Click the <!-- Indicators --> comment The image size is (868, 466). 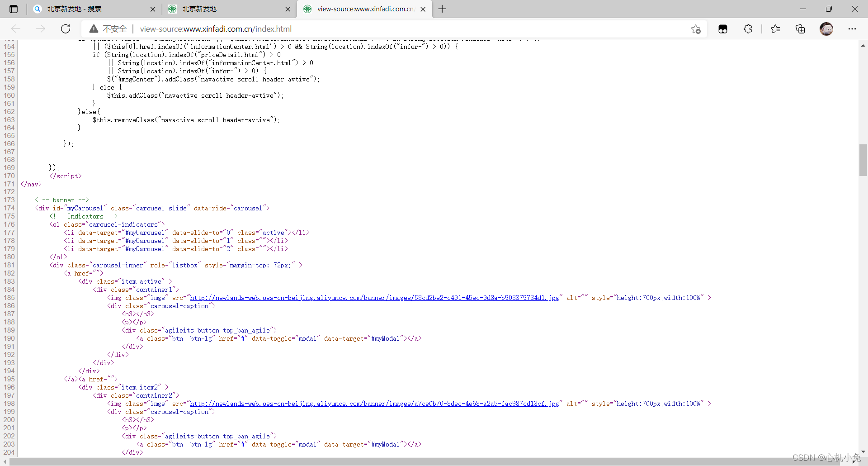[x=84, y=216]
